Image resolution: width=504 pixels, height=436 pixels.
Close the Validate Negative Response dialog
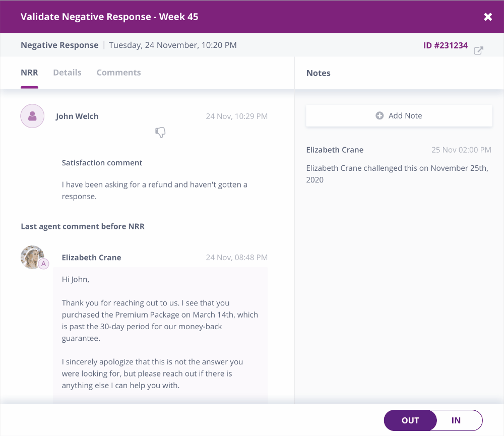click(487, 17)
